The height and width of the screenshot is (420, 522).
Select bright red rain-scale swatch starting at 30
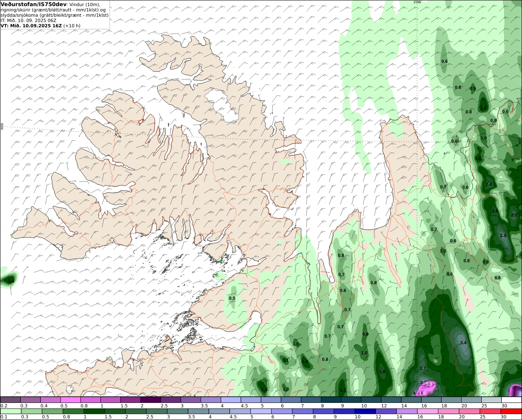point(512,411)
